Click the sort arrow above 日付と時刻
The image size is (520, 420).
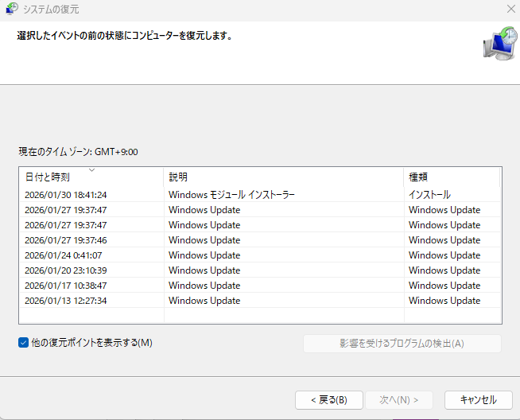point(91,170)
